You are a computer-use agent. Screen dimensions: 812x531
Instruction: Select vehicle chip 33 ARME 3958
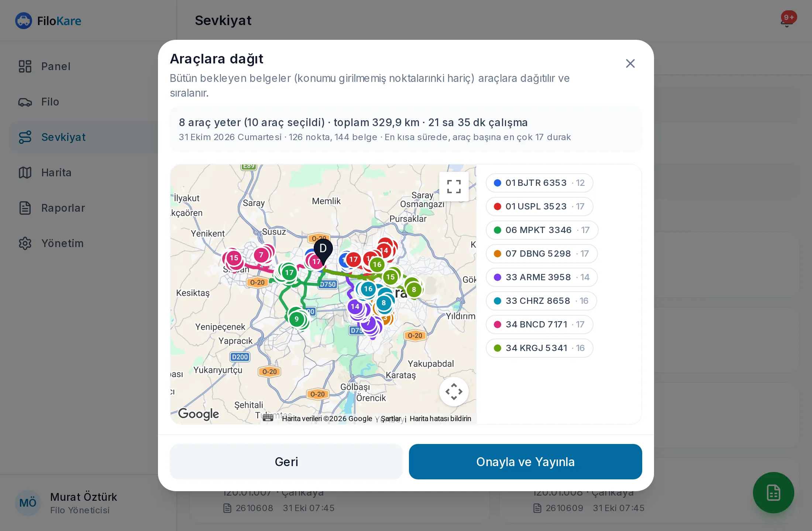coord(541,277)
